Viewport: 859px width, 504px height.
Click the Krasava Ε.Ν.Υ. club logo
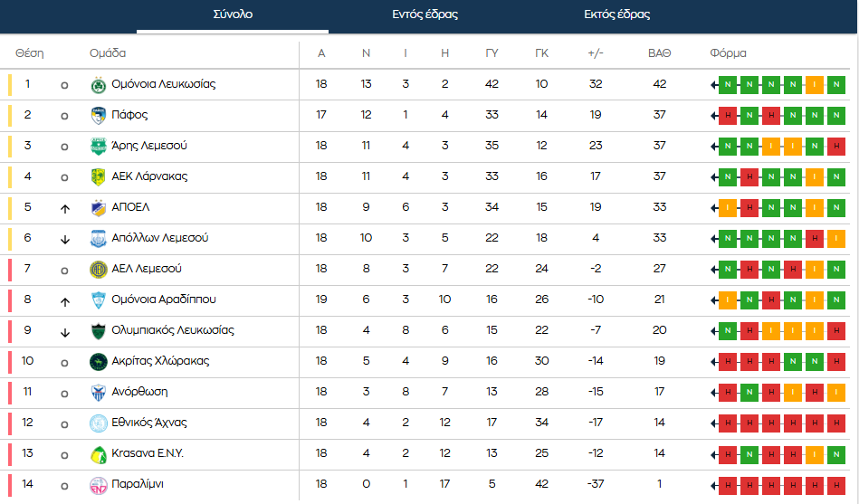(x=98, y=454)
